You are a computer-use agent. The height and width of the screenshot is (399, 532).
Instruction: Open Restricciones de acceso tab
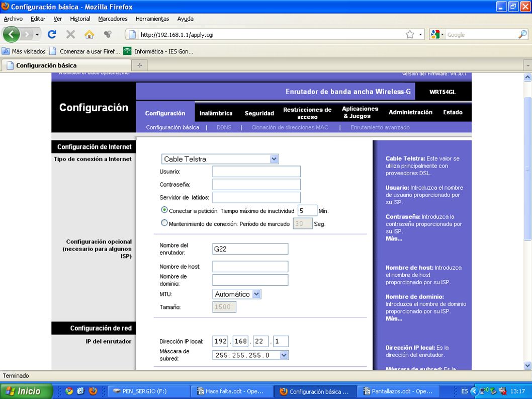[307, 113]
